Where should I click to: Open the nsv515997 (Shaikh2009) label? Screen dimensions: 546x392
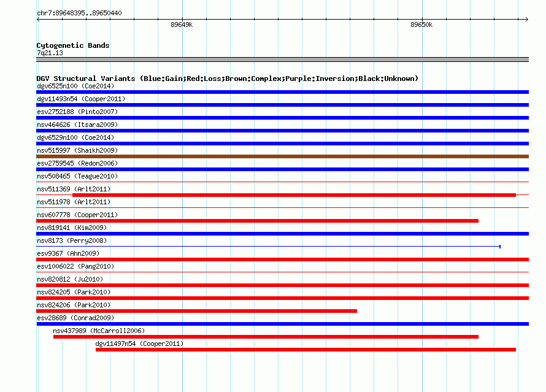pyautogui.click(x=77, y=150)
